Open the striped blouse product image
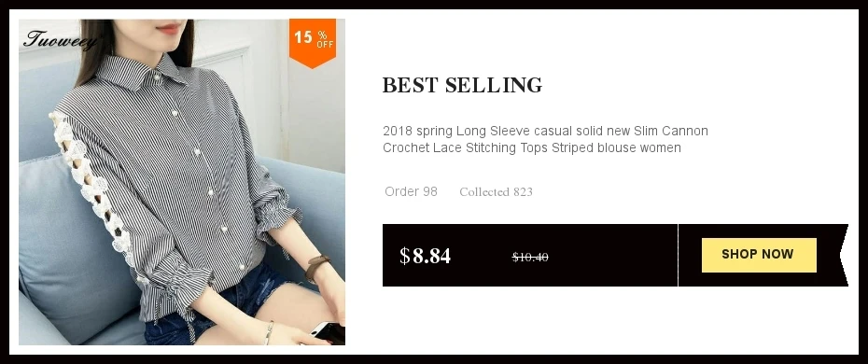 point(182,182)
